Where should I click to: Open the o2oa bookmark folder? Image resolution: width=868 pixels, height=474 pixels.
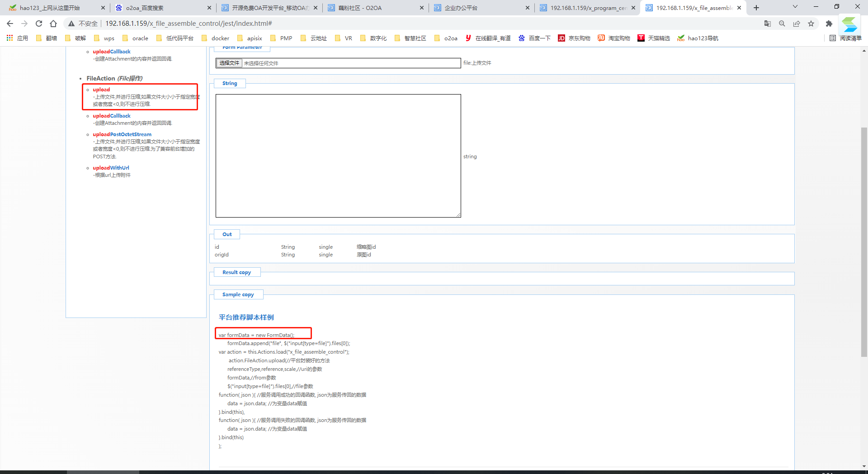click(x=446, y=38)
